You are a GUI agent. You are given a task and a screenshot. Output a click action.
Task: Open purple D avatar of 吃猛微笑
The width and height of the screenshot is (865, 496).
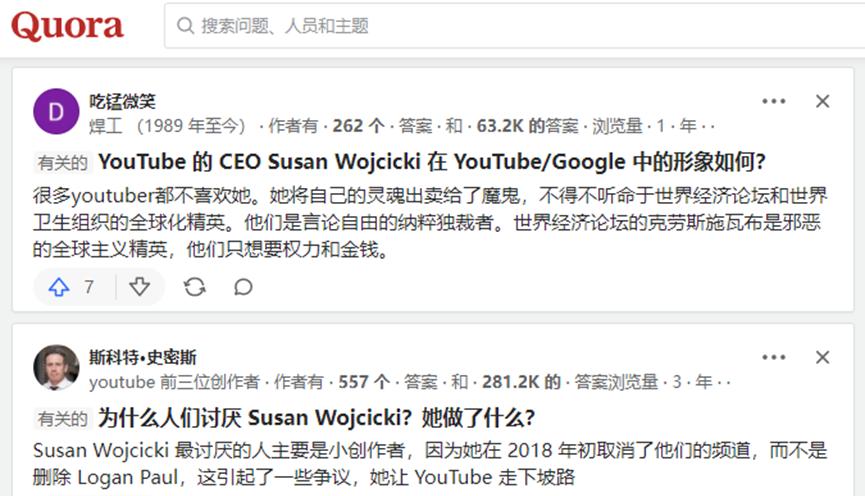56,112
